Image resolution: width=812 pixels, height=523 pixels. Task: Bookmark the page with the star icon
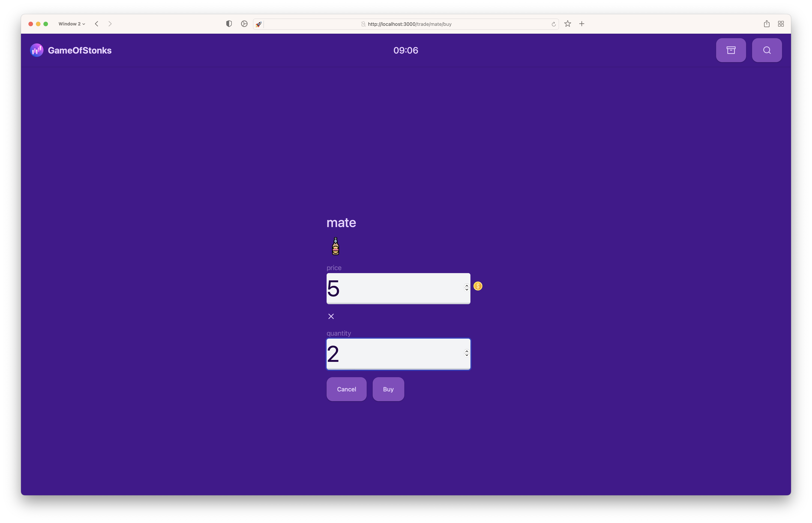point(567,24)
